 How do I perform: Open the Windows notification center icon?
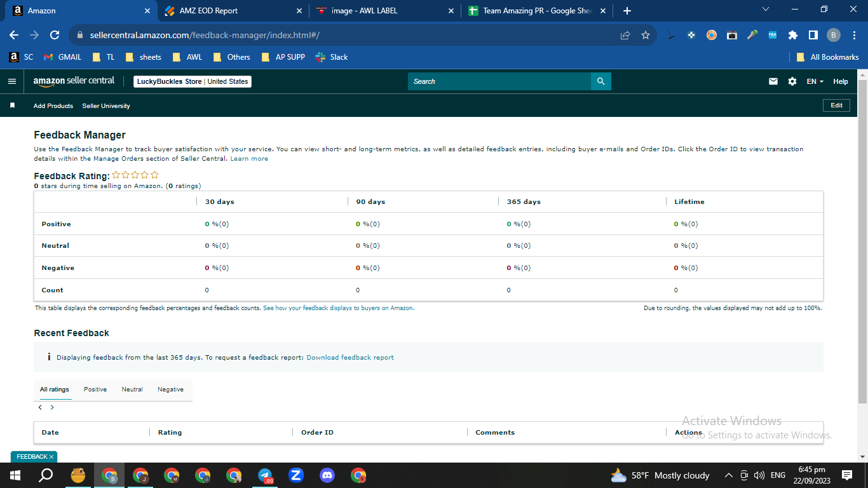(x=846, y=475)
